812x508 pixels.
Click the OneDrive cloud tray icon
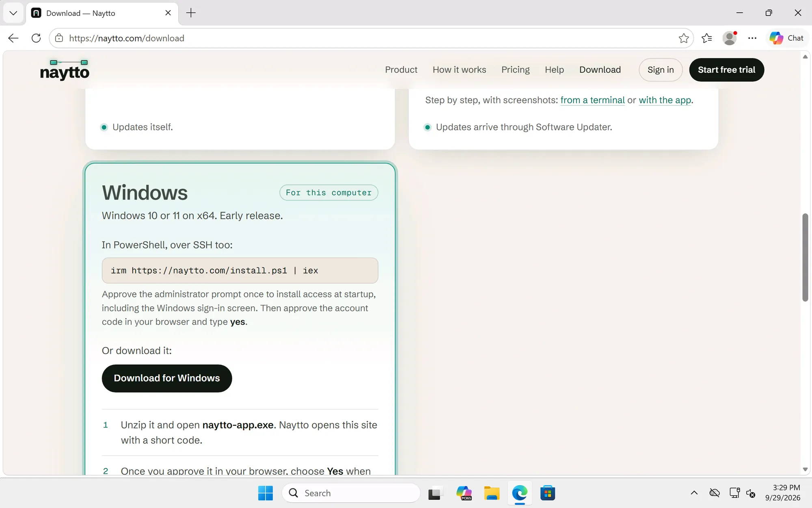[x=715, y=493]
